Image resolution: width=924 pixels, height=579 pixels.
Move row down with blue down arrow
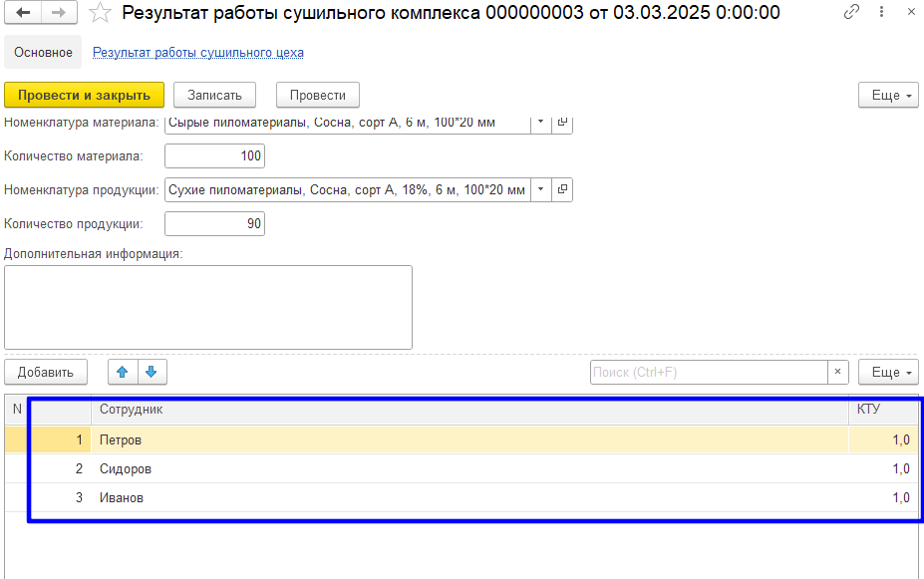[152, 372]
